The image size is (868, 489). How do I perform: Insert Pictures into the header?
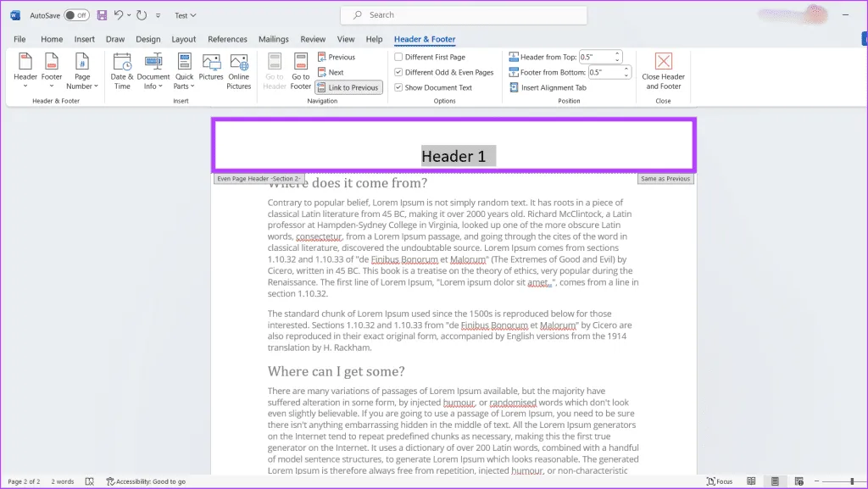coord(211,69)
